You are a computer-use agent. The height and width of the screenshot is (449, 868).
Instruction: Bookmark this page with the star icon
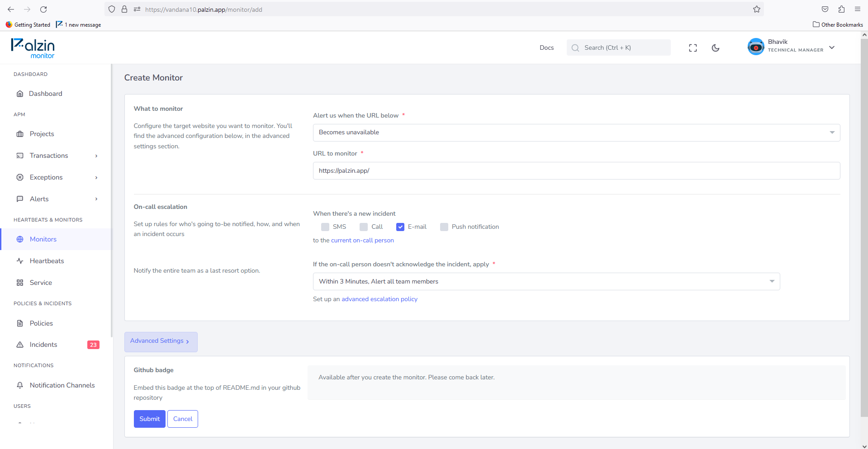click(x=756, y=9)
